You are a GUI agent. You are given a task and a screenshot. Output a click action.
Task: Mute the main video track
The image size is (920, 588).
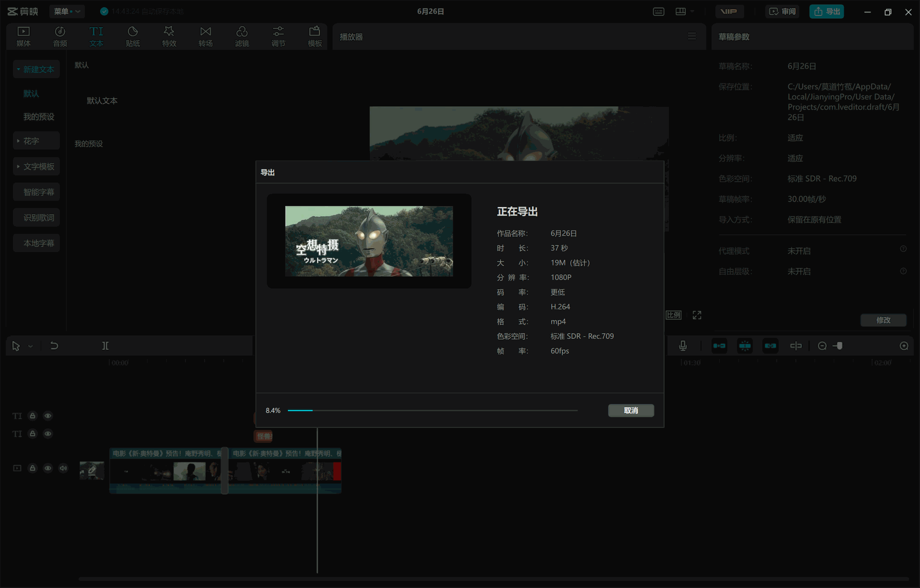63,468
